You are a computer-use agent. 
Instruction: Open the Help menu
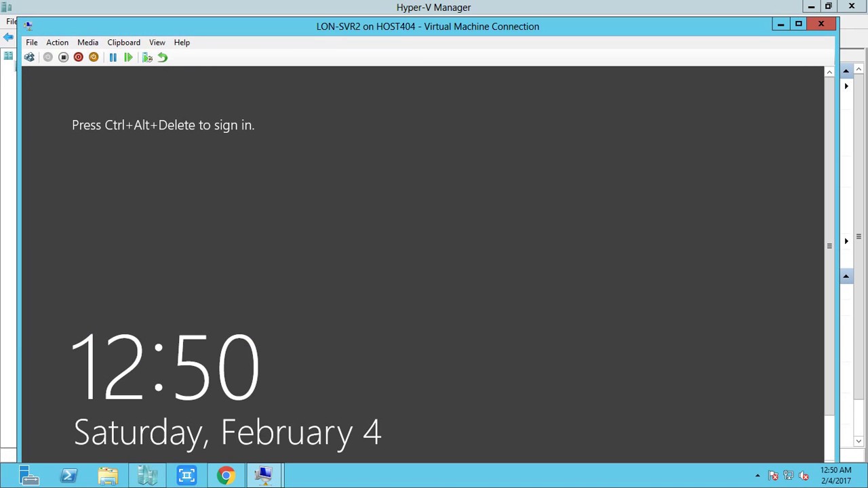click(182, 42)
